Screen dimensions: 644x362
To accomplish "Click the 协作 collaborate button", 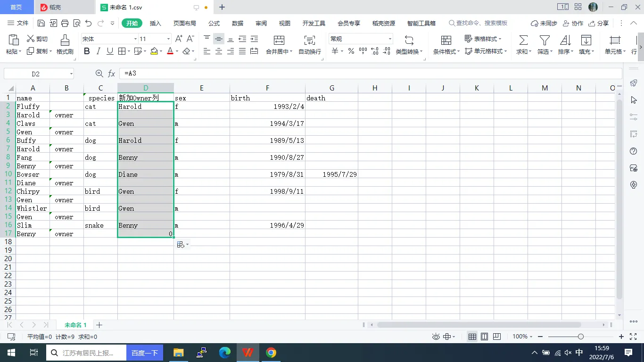I will pos(573,23).
